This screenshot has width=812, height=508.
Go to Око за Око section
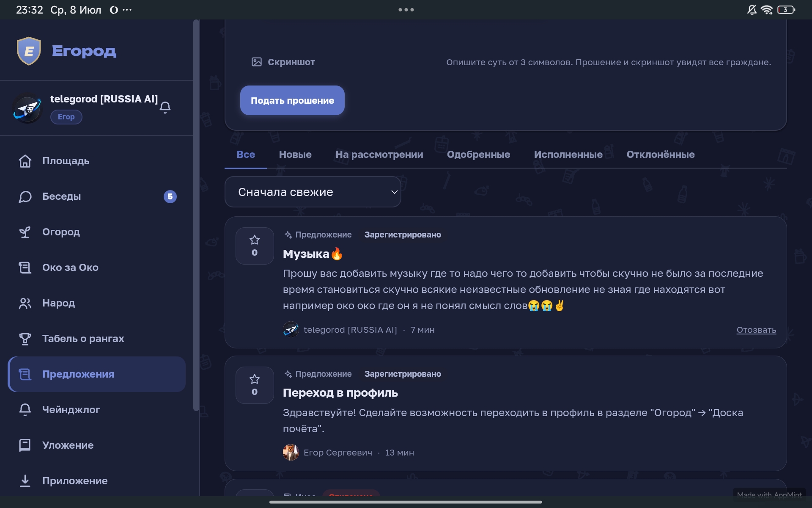[70, 268]
